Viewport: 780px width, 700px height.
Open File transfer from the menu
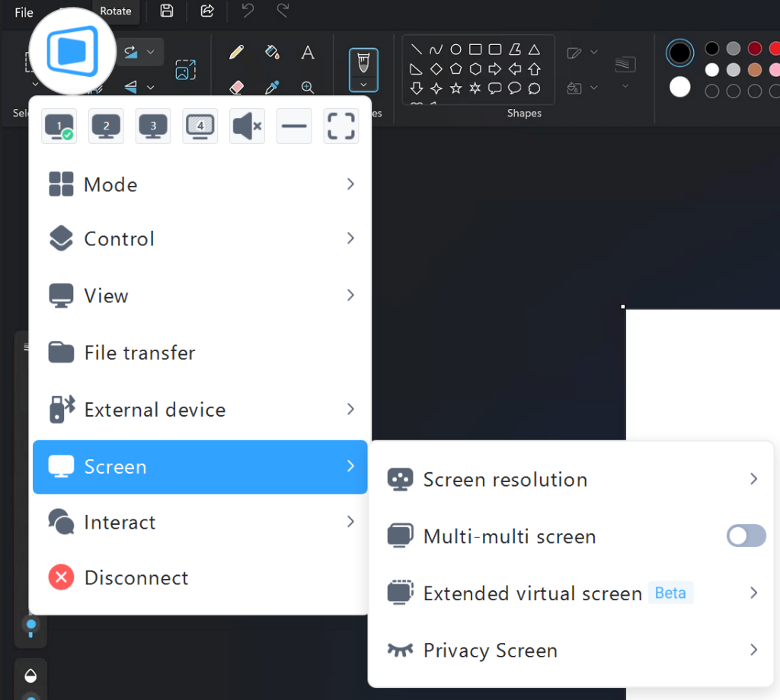coord(139,353)
